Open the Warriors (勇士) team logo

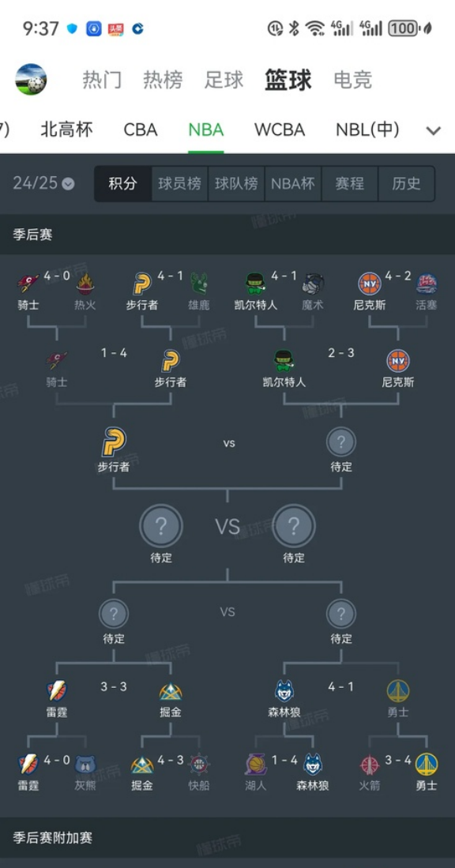pos(398,690)
